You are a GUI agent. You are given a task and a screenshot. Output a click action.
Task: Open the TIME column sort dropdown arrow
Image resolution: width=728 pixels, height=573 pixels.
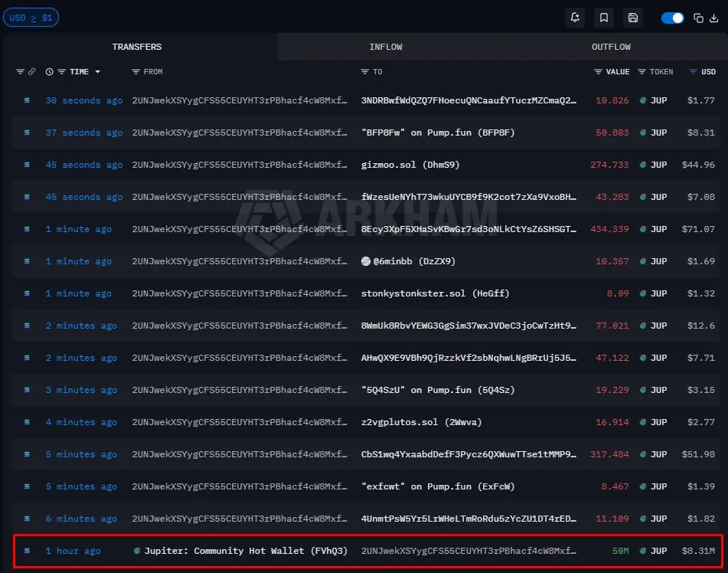click(97, 71)
